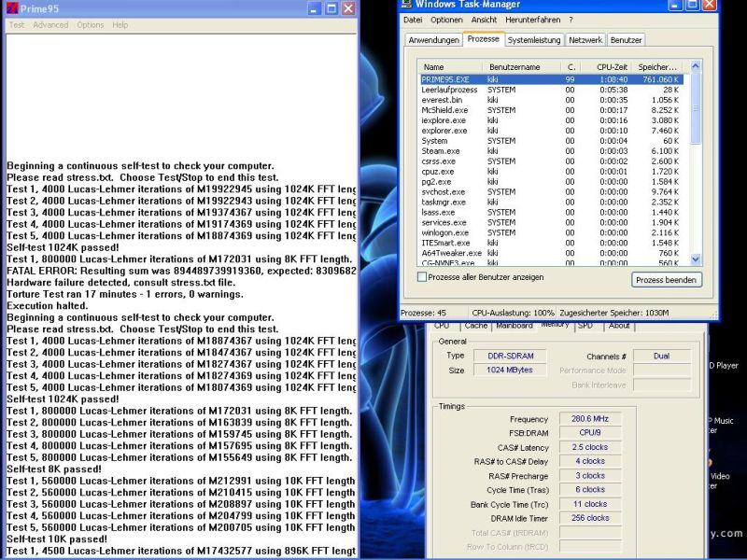The height and width of the screenshot is (560, 747).
Task: Switch to the CPU tab in CPU-Z
Action: [x=442, y=326]
